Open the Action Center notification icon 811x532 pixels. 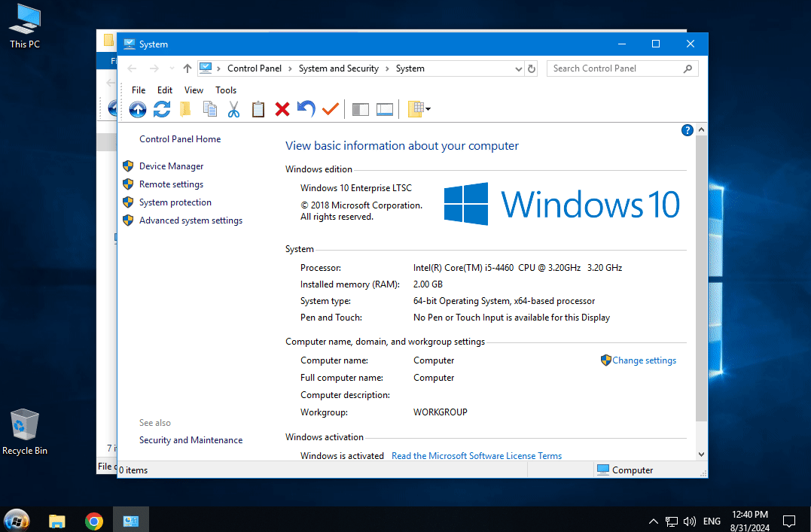point(789,521)
